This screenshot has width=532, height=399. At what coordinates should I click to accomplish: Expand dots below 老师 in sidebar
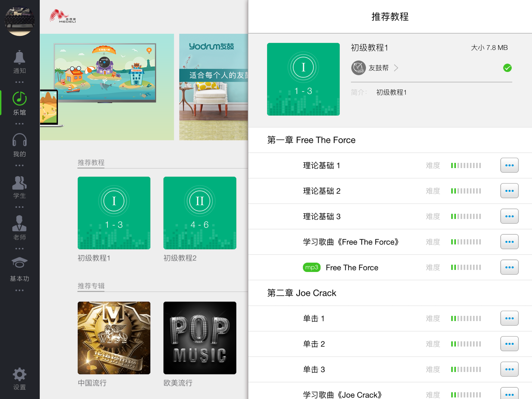[x=19, y=249]
